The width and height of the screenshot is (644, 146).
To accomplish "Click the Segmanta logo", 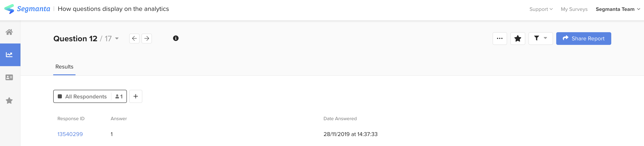I will (27, 9).
